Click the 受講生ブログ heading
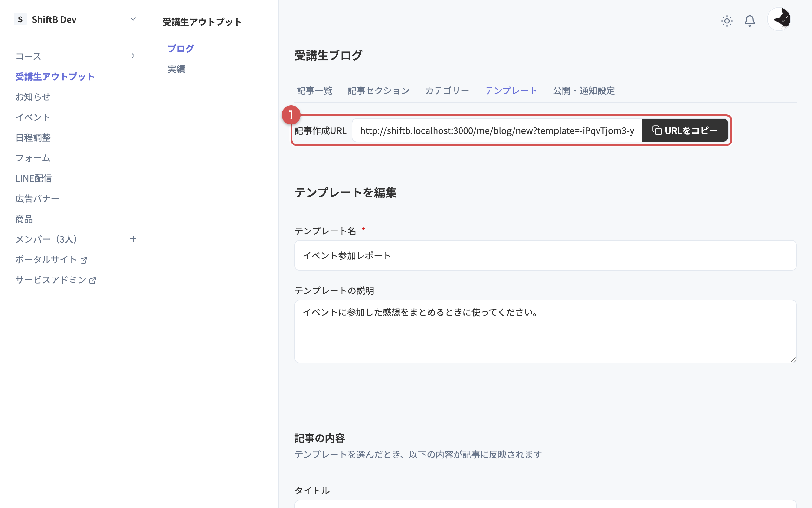 click(x=328, y=55)
